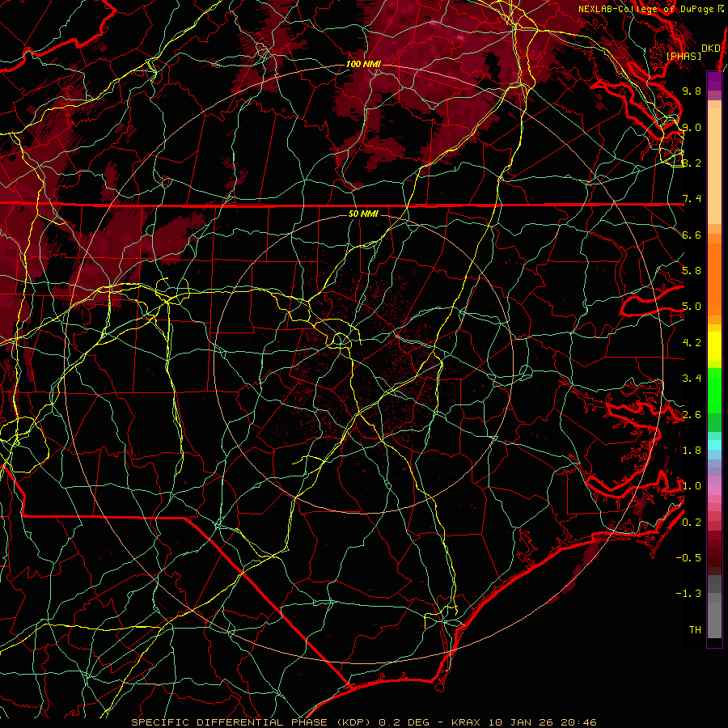Click the 2.6 color scale label
Image resolution: width=728 pixels, height=728 pixels.
pos(692,414)
